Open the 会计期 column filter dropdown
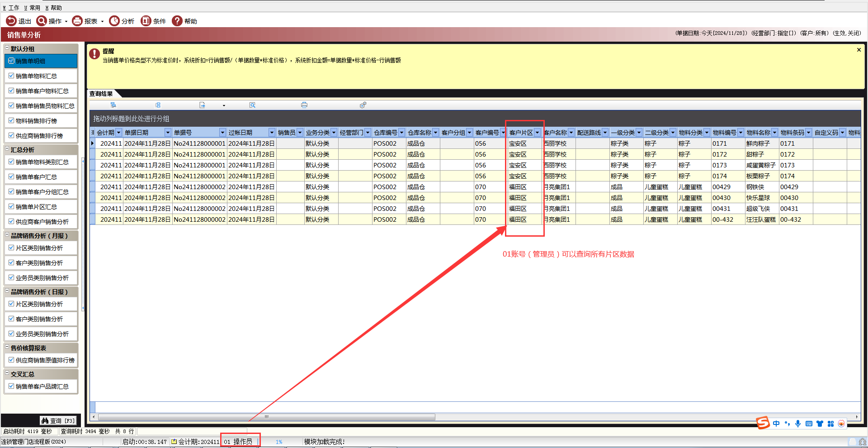Viewport: 868px width, 448px height. point(118,133)
